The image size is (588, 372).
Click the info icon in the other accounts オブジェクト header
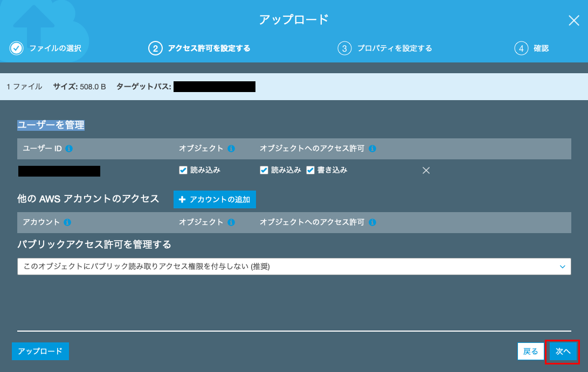pyautogui.click(x=231, y=222)
